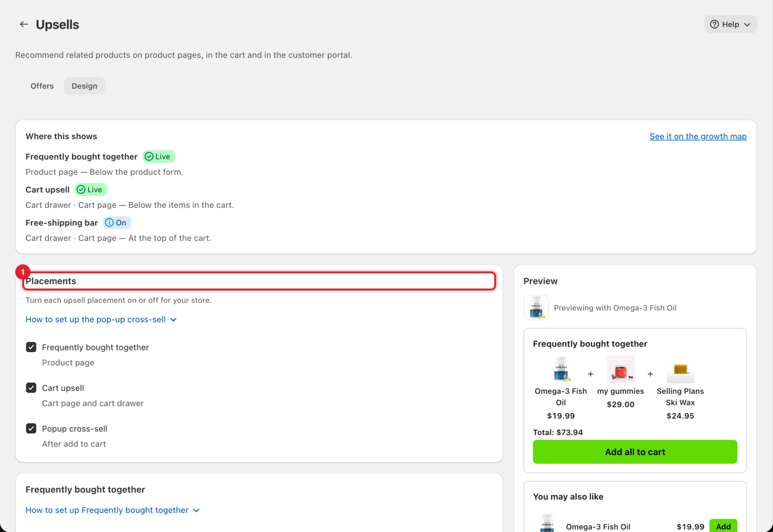The image size is (773, 532).
Task: Click the question mark Help icon
Action: coord(714,24)
